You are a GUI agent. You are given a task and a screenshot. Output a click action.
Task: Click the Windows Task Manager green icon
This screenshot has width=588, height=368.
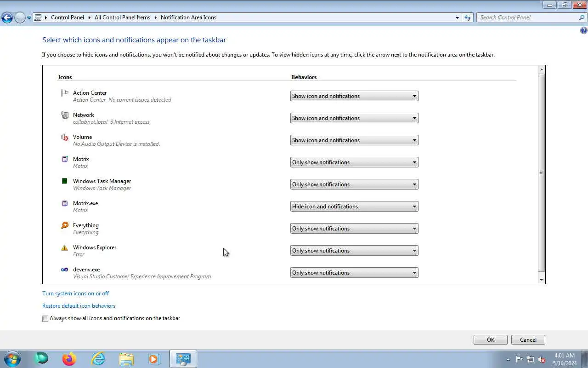[x=65, y=181]
